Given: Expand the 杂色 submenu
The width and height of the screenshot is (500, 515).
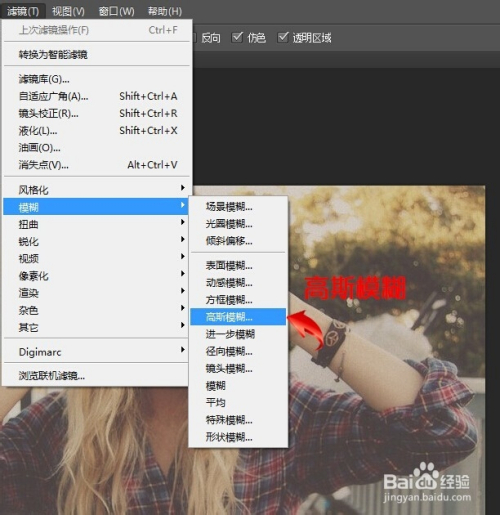Looking at the screenshot, I should click(x=96, y=310).
